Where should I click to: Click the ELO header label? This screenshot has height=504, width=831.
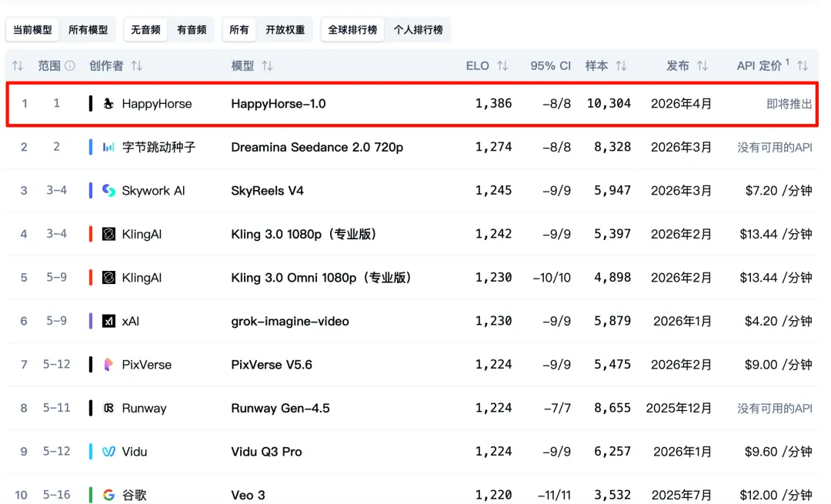click(x=478, y=65)
